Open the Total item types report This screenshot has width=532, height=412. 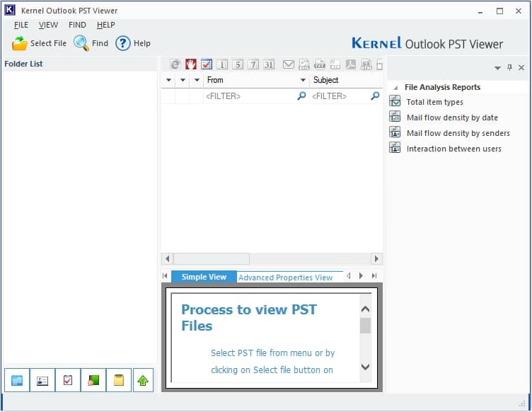pyautogui.click(x=434, y=102)
